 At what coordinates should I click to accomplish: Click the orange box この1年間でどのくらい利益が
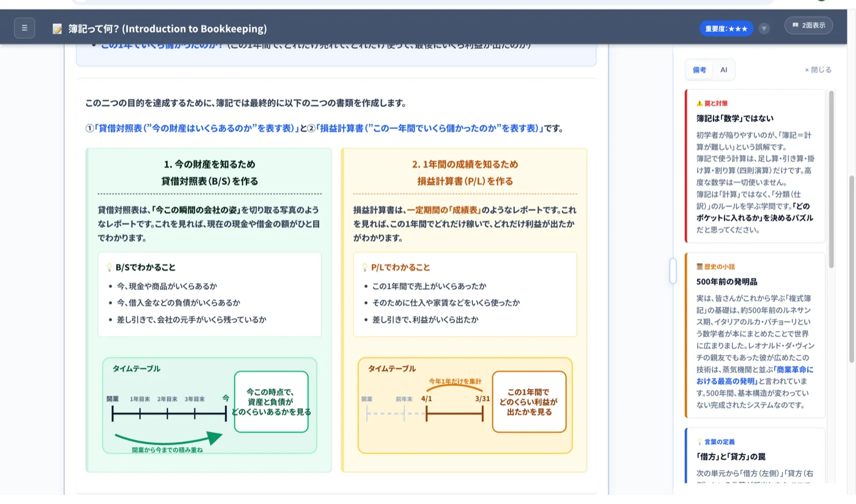(529, 402)
